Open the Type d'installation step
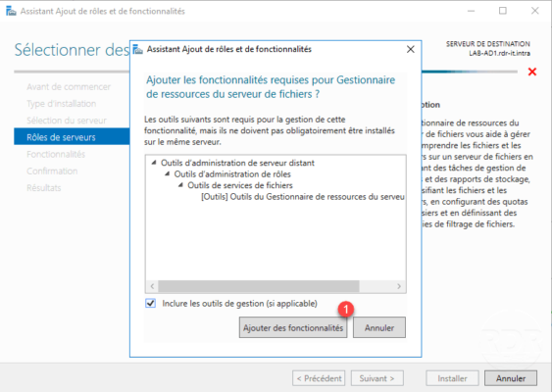The height and width of the screenshot is (392, 552). [x=61, y=104]
